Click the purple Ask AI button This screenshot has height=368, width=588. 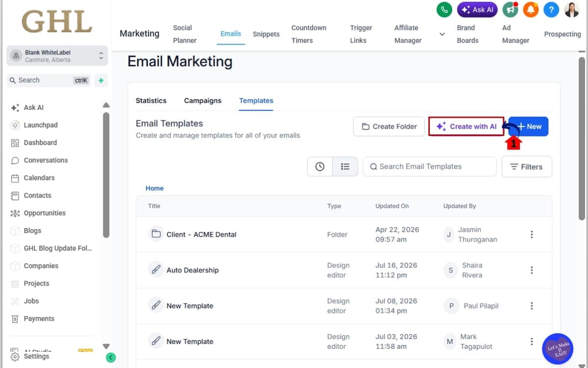tap(478, 9)
